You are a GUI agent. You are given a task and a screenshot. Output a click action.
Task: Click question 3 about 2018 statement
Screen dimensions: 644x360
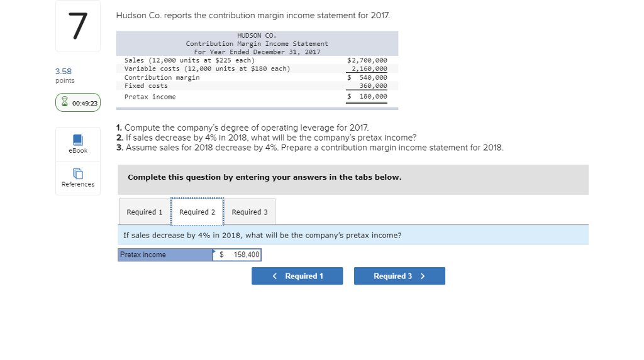(309, 148)
